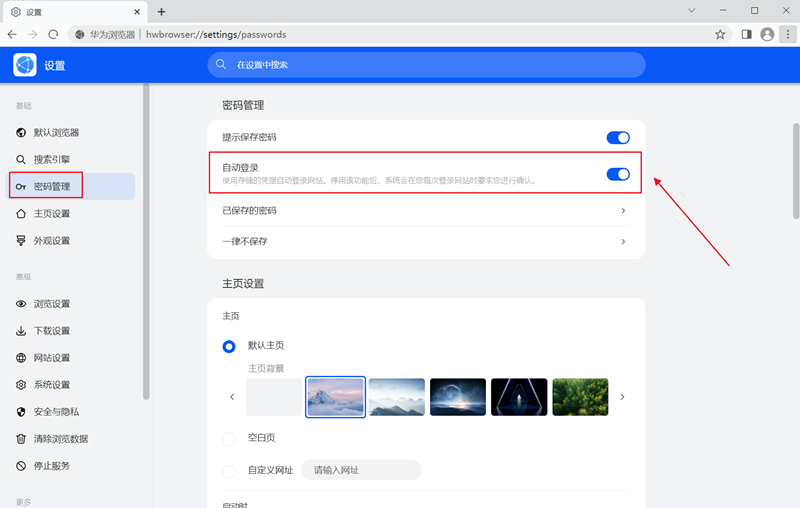Disable the 自动登录 switch
This screenshot has width=800, height=508.
[618, 174]
